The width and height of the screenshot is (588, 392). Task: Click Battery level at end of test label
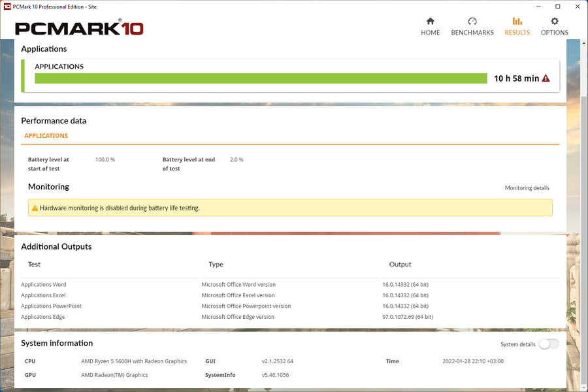(189, 164)
